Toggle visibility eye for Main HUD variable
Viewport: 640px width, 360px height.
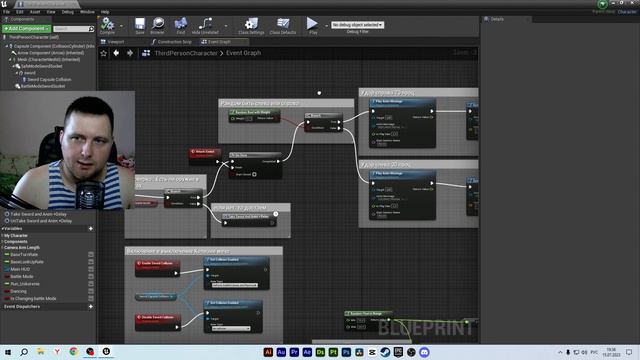91,269
